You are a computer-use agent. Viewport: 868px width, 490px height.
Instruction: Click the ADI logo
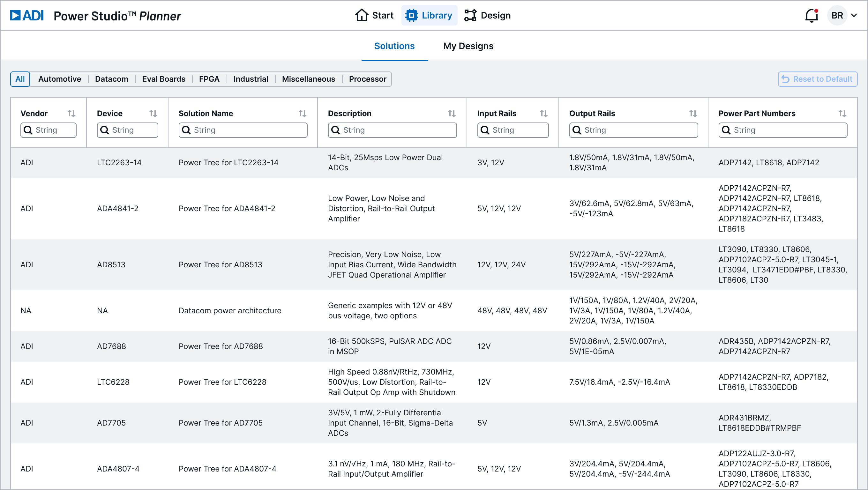tap(27, 16)
